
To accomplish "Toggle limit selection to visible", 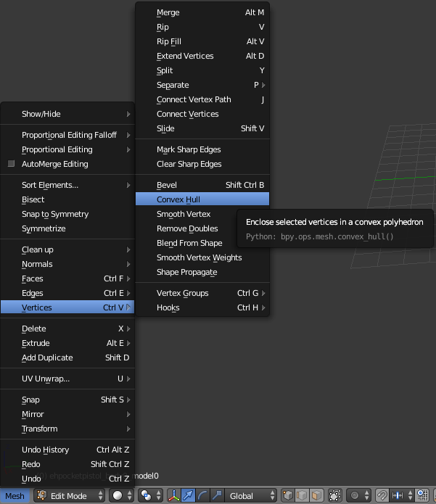I will pos(335,496).
